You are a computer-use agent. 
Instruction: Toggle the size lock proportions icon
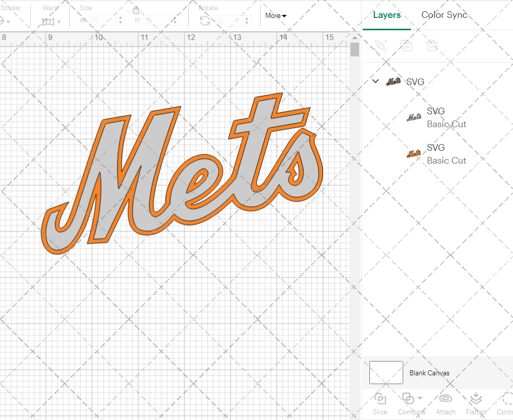(x=136, y=10)
